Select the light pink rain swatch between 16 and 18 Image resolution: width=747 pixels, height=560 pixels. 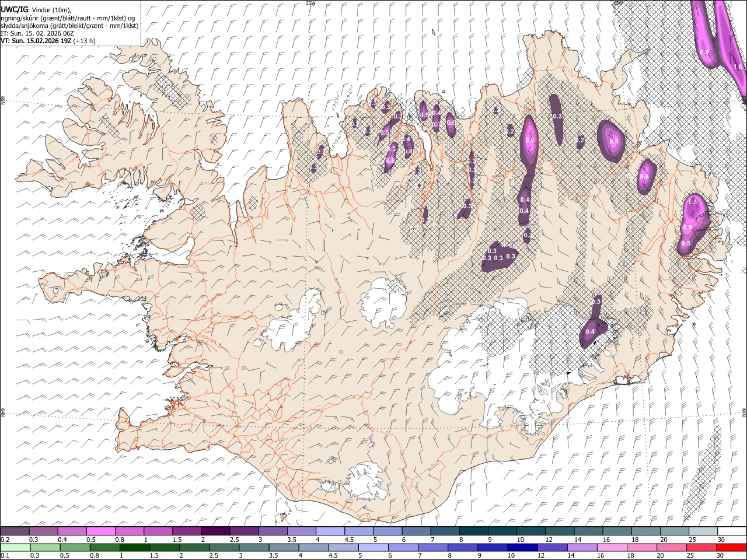pos(613,548)
